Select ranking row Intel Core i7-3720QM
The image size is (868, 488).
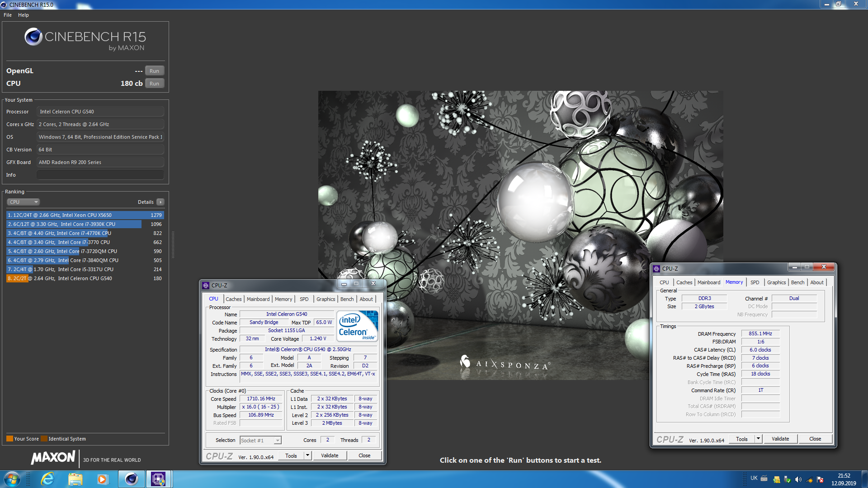tap(85, 251)
